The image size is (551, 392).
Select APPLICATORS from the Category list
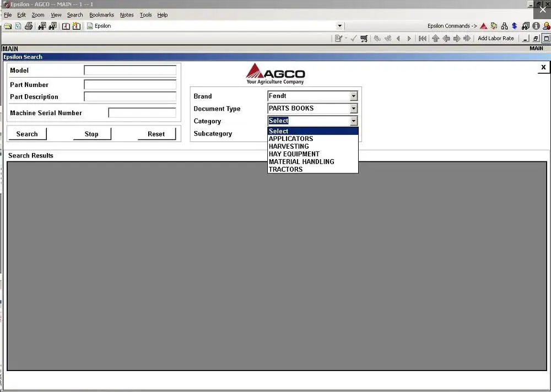point(313,139)
